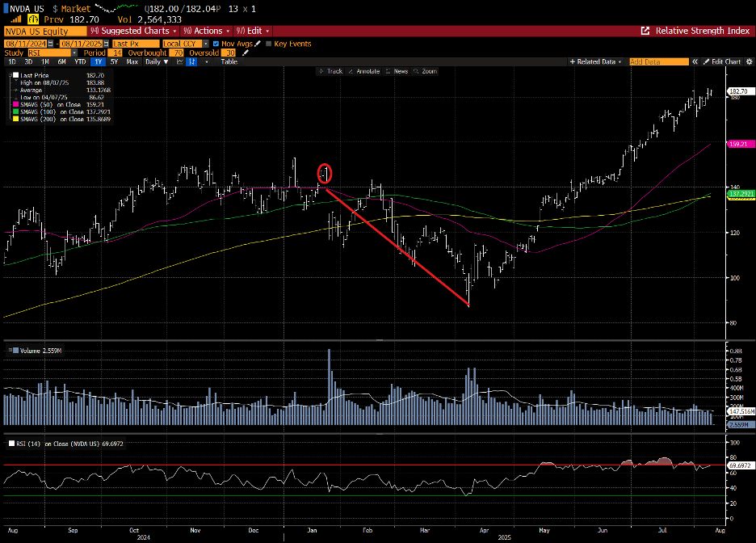Select the 1Y time range
The image size is (756, 543).
99,61
